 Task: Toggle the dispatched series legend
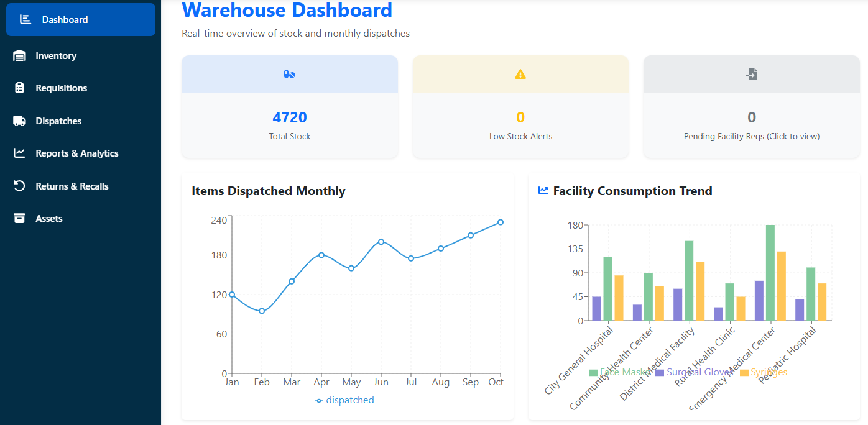pos(344,400)
